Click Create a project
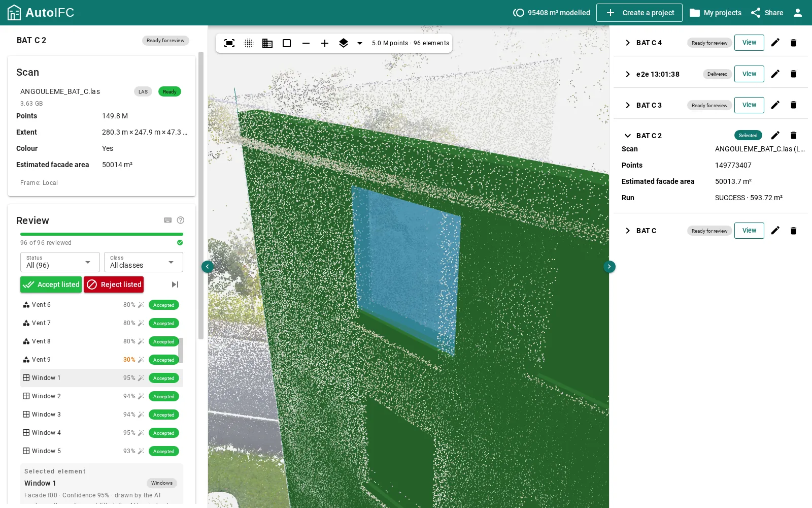 [639, 13]
